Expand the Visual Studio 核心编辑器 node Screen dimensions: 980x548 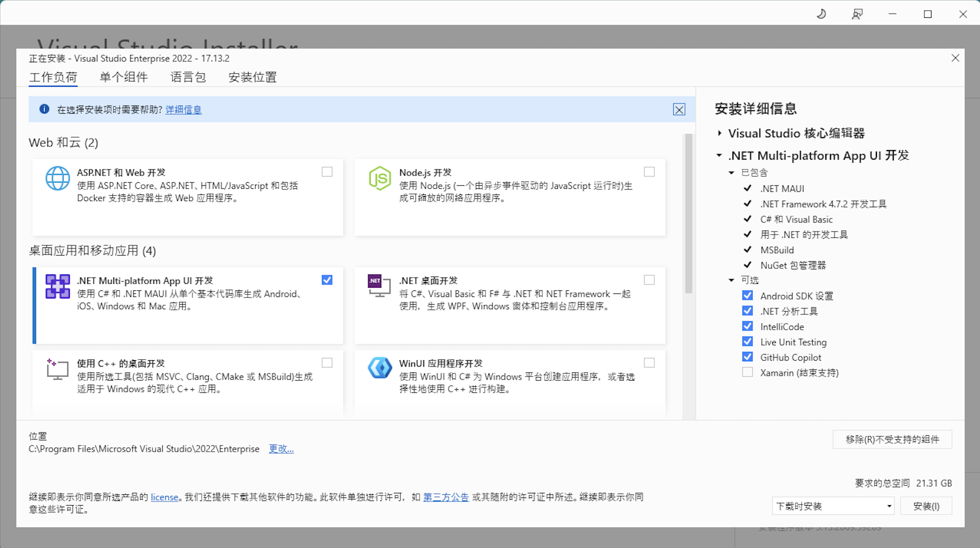719,133
